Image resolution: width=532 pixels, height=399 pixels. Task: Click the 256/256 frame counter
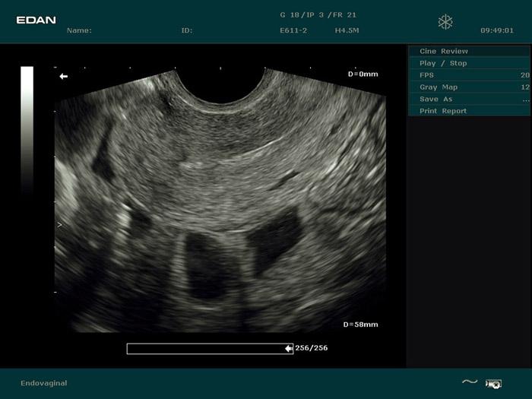[312, 348]
